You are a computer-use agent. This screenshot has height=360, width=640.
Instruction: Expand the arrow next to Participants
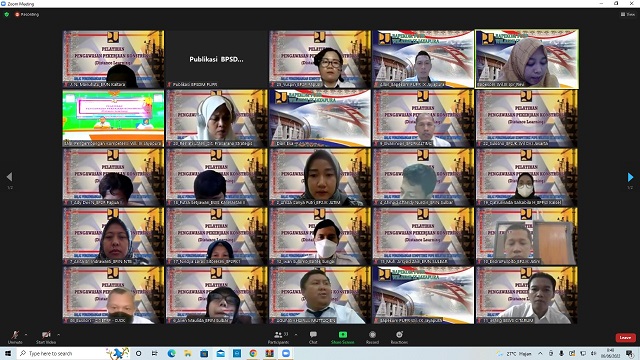(296, 335)
